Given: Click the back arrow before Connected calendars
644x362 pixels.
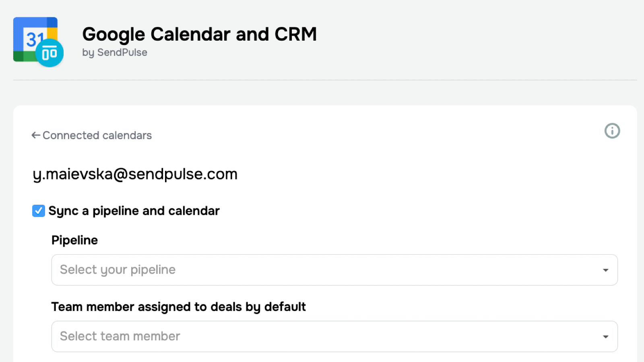Looking at the screenshot, I should pyautogui.click(x=36, y=136).
